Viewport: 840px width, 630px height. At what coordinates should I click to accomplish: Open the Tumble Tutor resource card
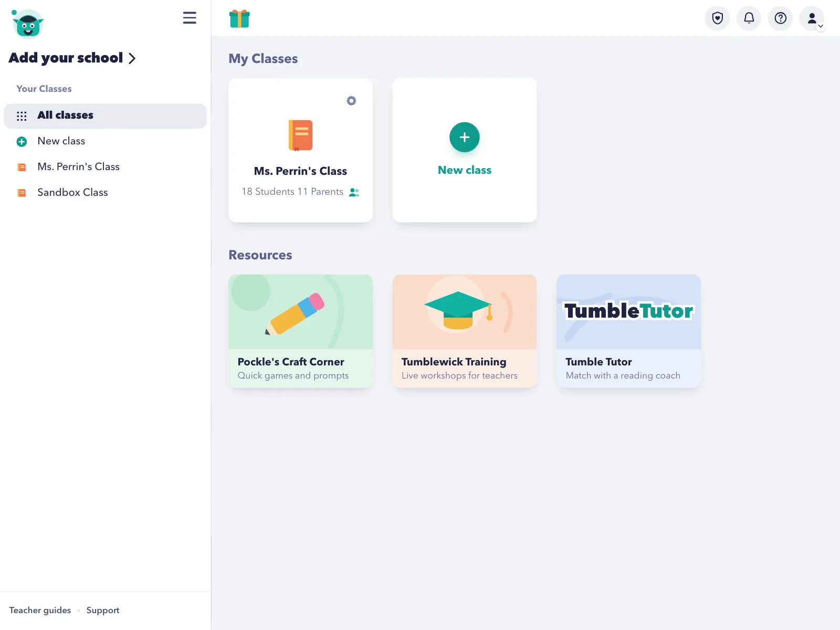pos(628,331)
